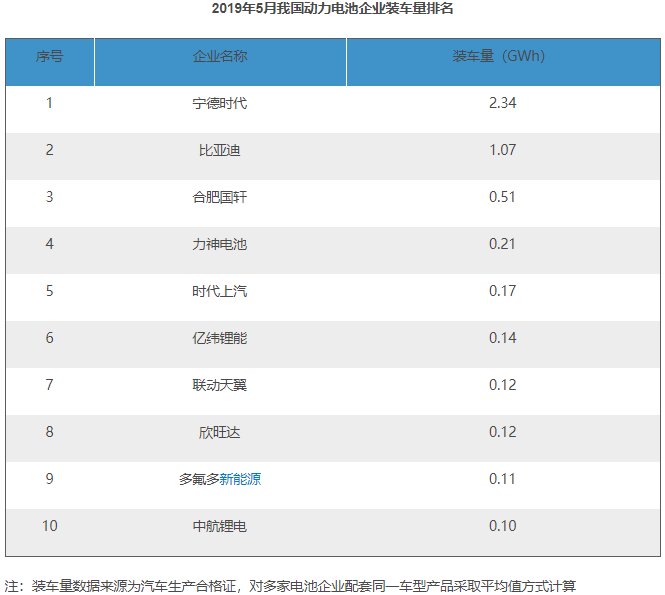Click the rank number 10 in 中航锂电 row
Viewport: 665px width, 595px height.
(x=50, y=526)
